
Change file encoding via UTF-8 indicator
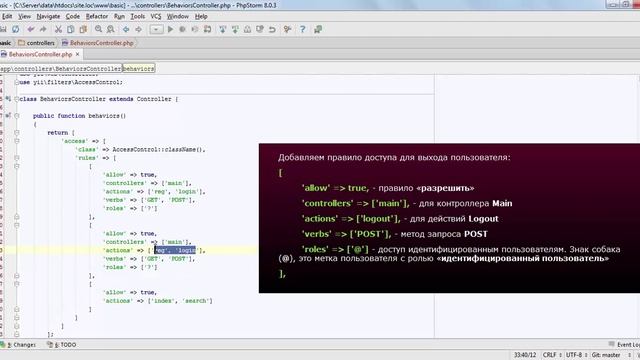(576, 355)
